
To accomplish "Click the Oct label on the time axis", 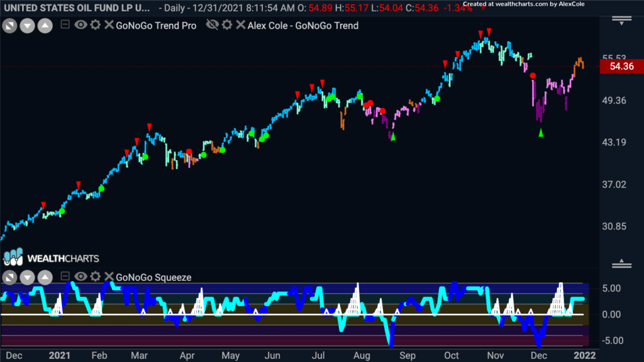I will [452, 356].
